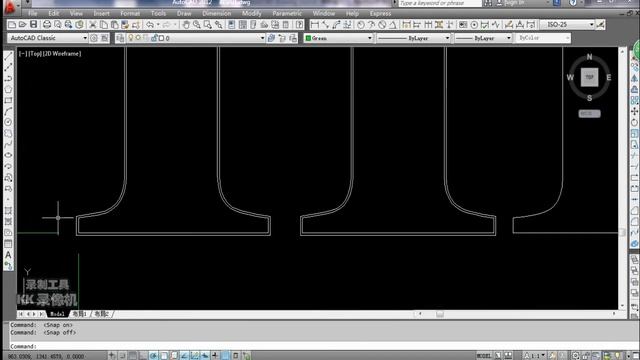
Task: Open the AutoCAD Classic workspace dropdown
Action: 85,38
